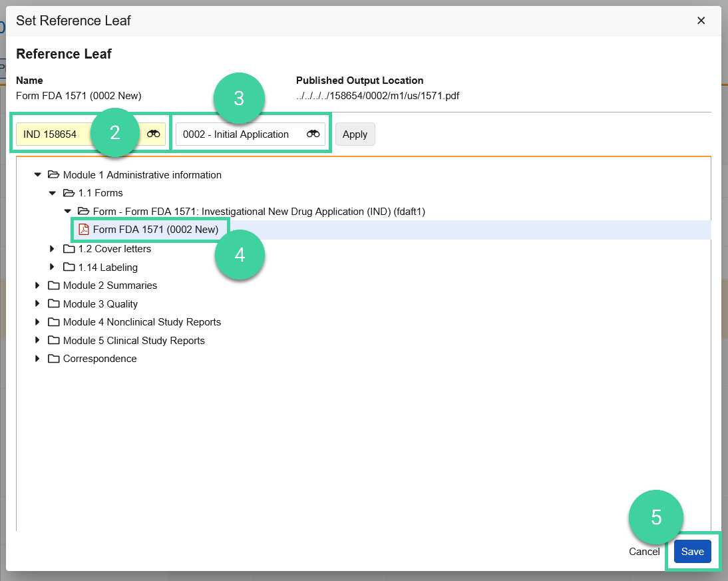The height and width of the screenshot is (581, 728).
Task: Click the folder icon for Correspondence
Action: point(53,359)
